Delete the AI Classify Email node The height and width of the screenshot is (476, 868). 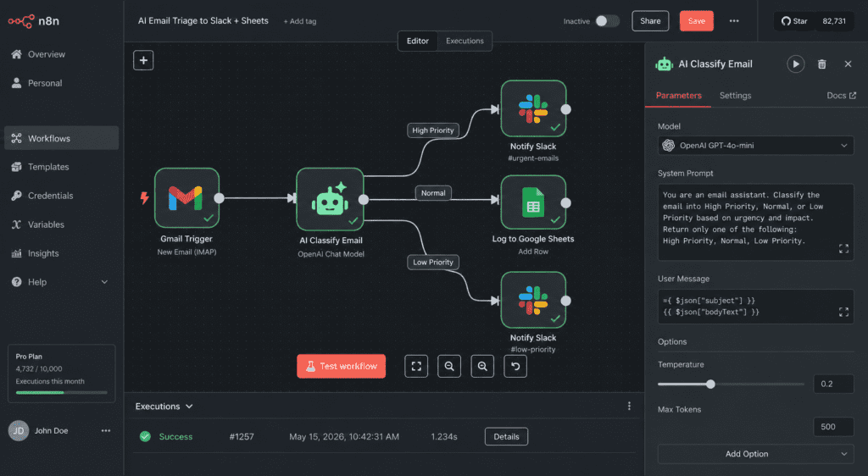(822, 64)
